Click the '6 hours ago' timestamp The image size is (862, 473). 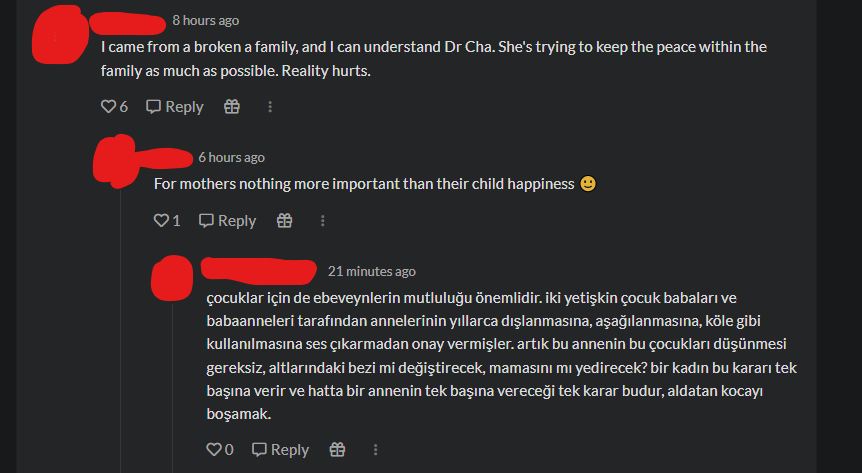(231, 157)
